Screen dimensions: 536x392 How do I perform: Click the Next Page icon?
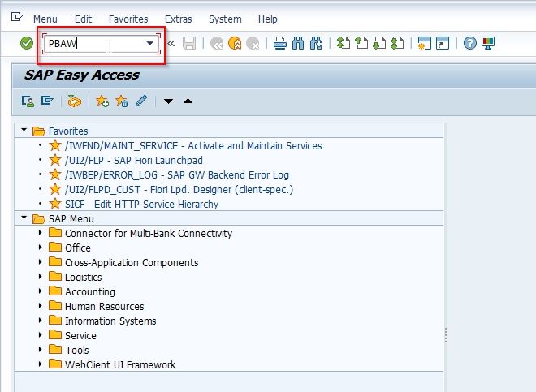click(x=379, y=43)
